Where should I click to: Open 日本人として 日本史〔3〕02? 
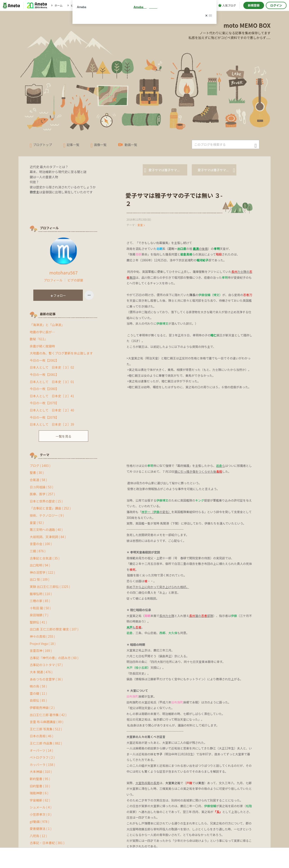(52, 368)
